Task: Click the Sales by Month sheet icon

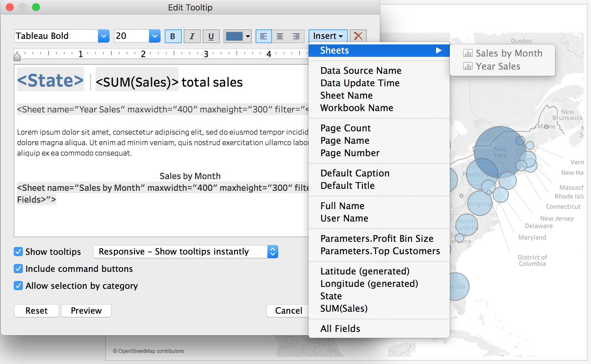Action: pos(468,53)
